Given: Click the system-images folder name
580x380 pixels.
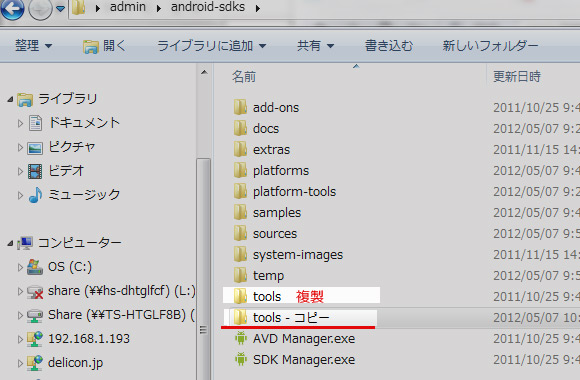Looking at the screenshot, I should (298, 255).
